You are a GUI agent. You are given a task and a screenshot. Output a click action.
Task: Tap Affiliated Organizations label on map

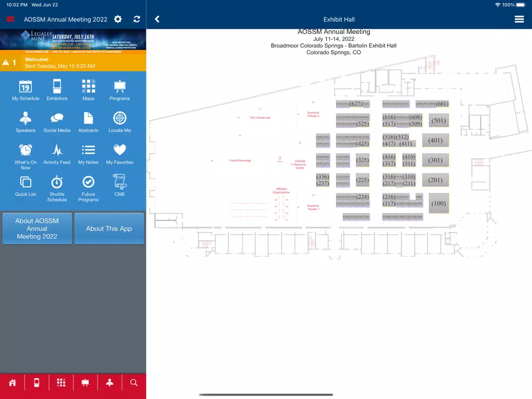[281, 190]
